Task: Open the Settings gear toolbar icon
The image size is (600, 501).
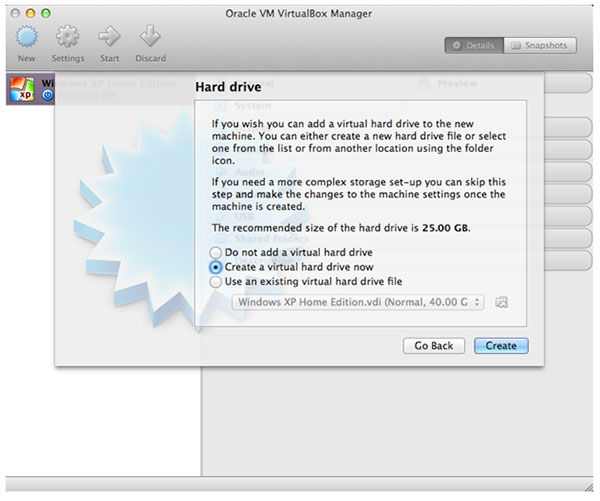Action: click(x=68, y=36)
